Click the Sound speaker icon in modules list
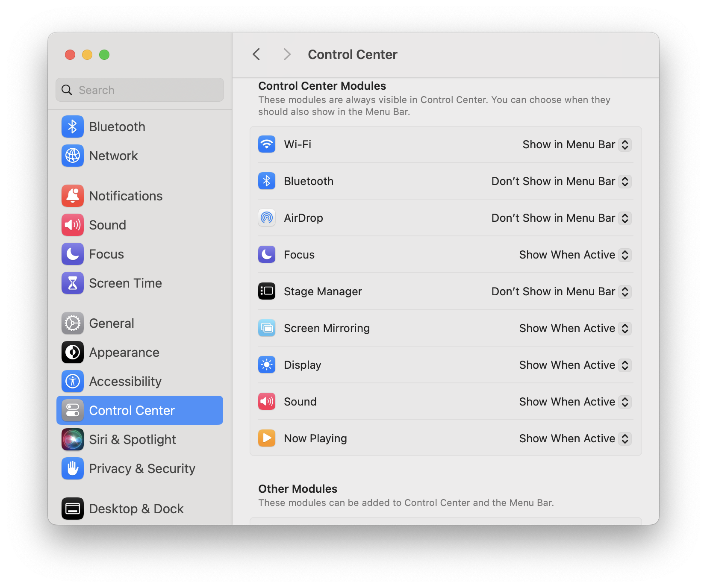This screenshot has height=588, width=707. tap(267, 402)
